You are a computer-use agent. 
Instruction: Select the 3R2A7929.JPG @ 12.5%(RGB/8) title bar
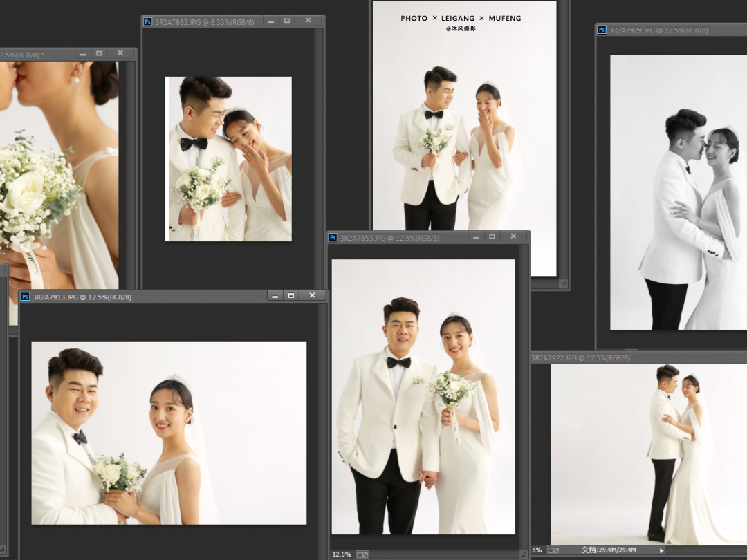point(672,30)
